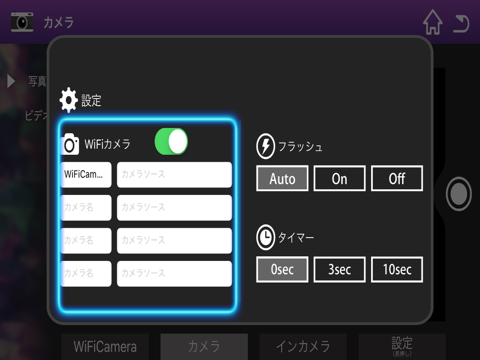
Task: Turn flash Off
Action: [397, 178]
